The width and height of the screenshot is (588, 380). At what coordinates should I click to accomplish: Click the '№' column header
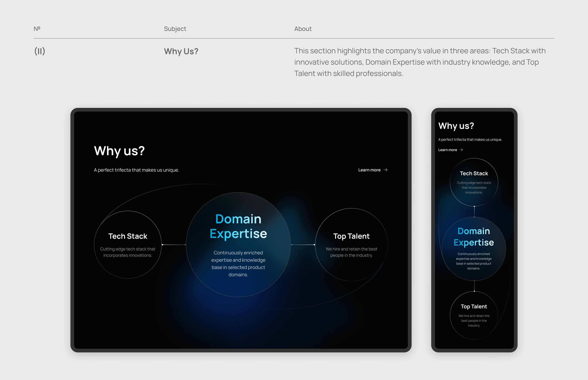37,29
